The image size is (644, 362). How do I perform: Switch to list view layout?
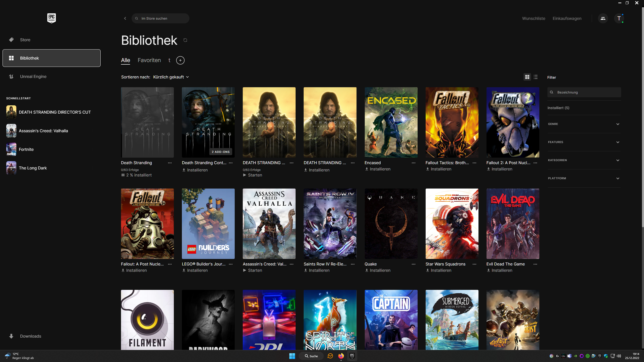[536, 77]
